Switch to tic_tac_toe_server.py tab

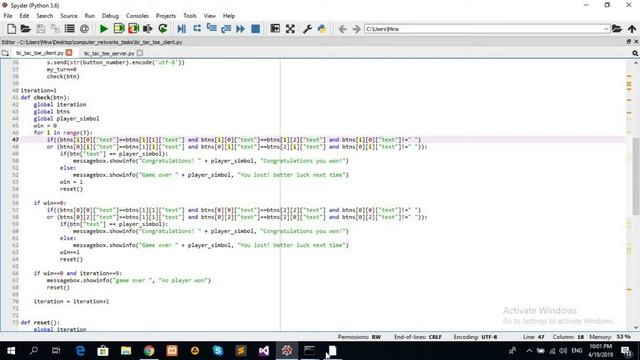pyautogui.click(x=109, y=53)
